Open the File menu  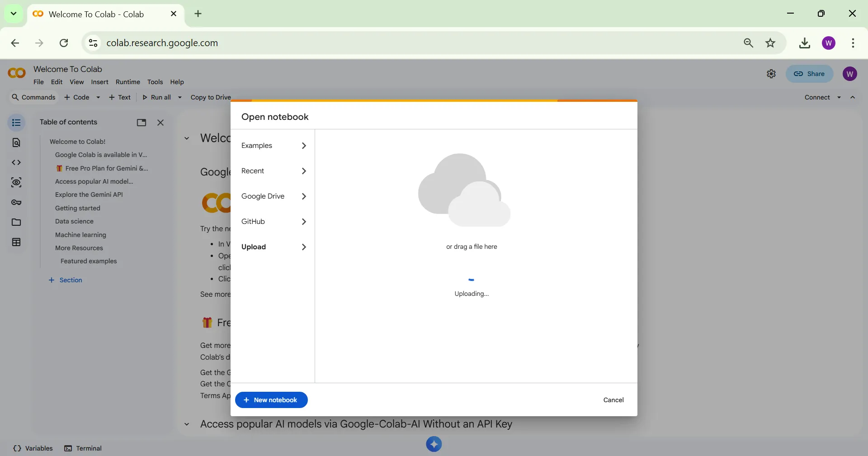pyautogui.click(x=38, y=82)
